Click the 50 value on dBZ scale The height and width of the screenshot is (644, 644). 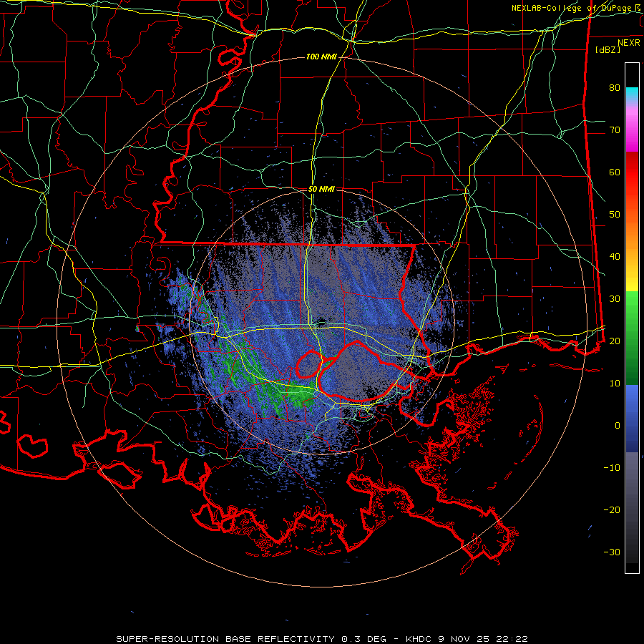pyautogui.click(x=615, y=215)
